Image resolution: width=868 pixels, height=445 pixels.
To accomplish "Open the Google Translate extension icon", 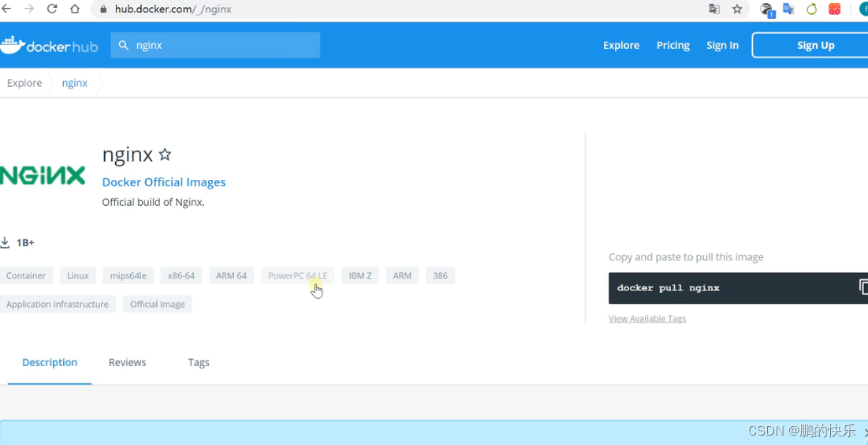I will 789,9.
